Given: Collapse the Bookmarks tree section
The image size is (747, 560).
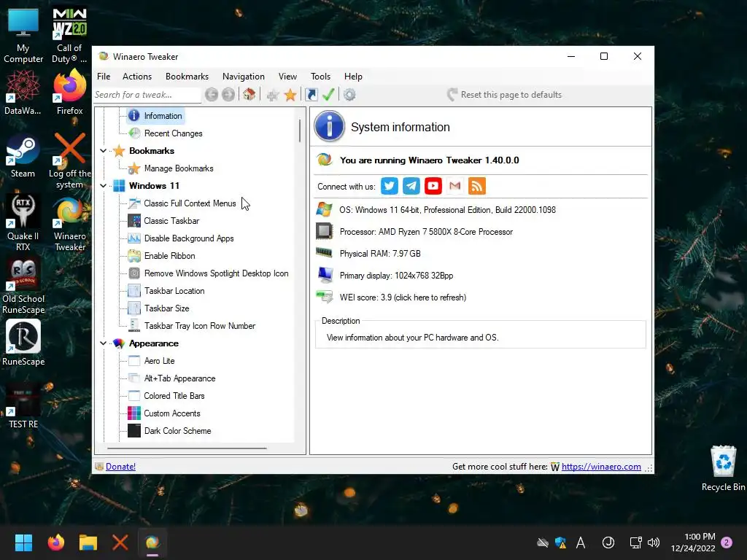Looking at the screenshot, I should click(103, 150).
